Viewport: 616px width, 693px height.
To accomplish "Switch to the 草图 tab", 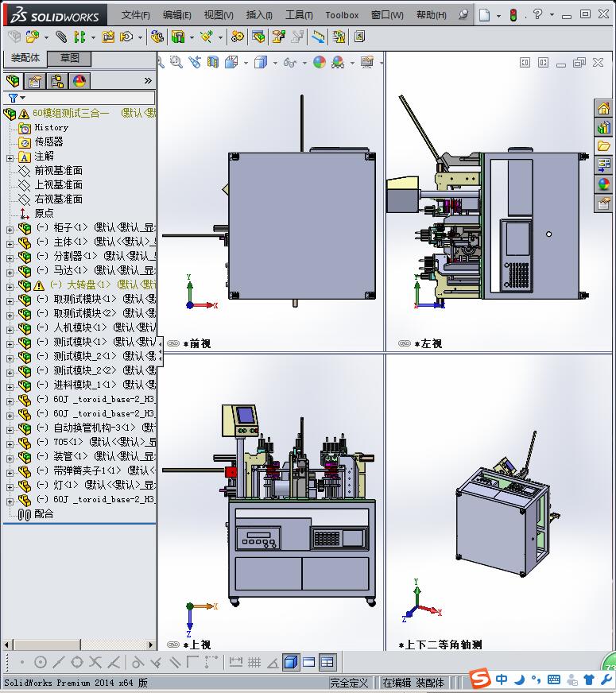I will point(69,58).
